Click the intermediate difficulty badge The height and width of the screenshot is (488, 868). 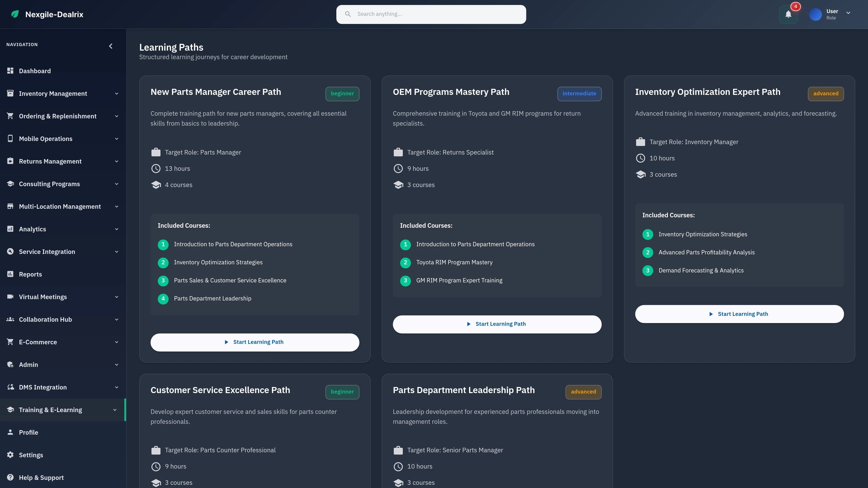coord(579,94)
